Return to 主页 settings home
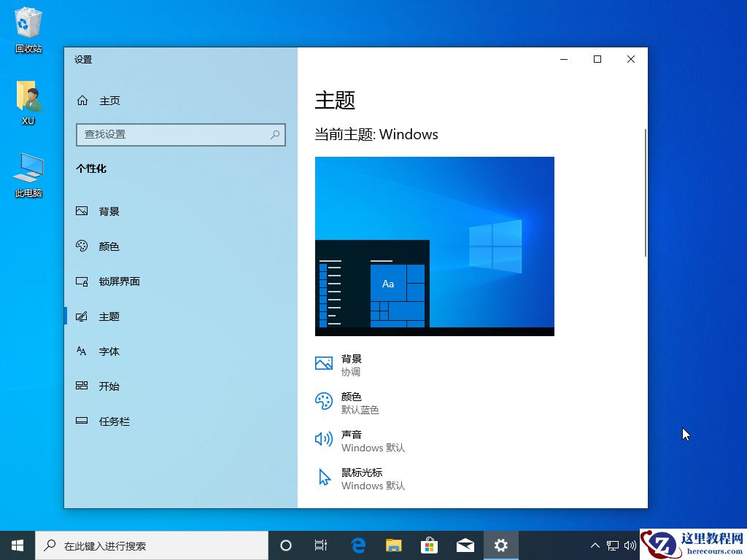The height and width of the screenshot is (560, 747). pos(109,101)
